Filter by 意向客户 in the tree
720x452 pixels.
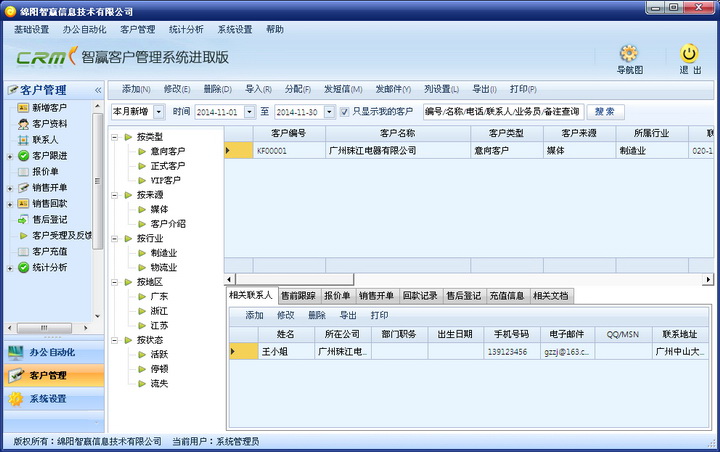[x=168, y=151]
